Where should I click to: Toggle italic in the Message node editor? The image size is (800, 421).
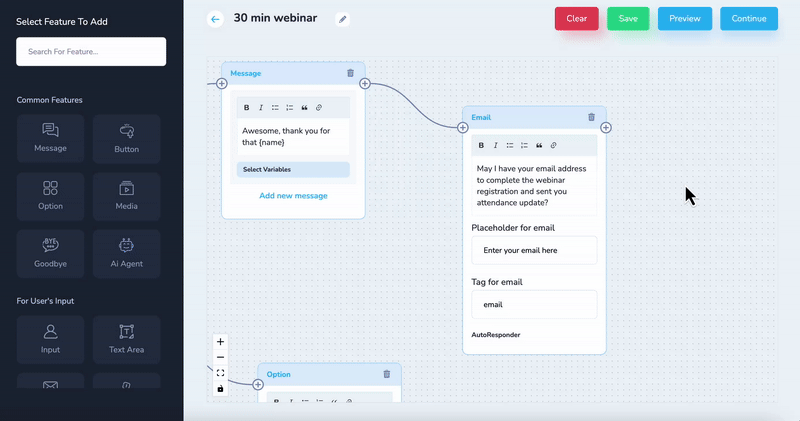[261, 107]
